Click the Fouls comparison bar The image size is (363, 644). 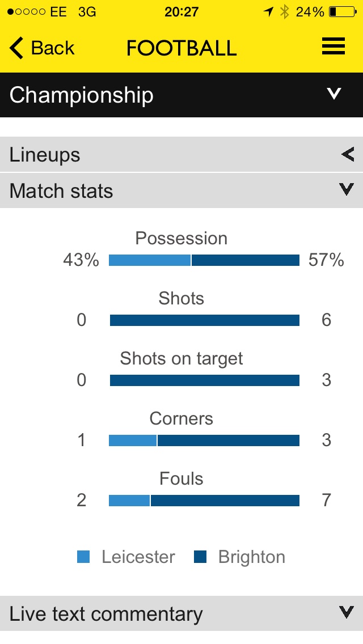(204, 500)
